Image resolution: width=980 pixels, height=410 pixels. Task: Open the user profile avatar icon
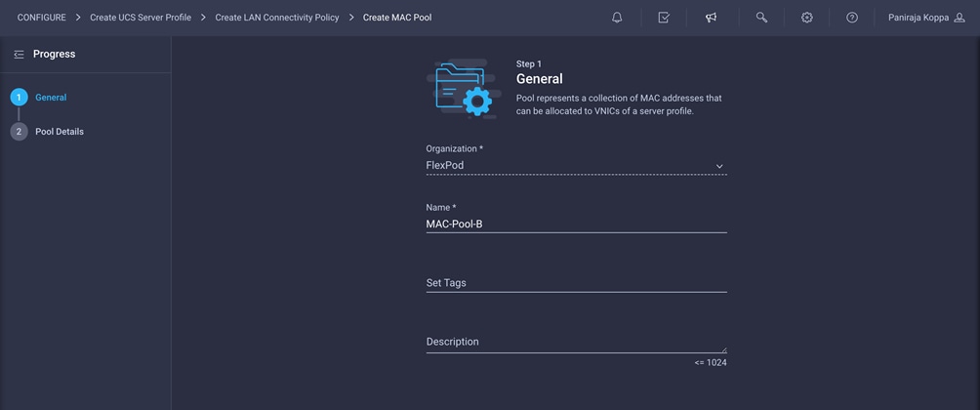[960, 18]
